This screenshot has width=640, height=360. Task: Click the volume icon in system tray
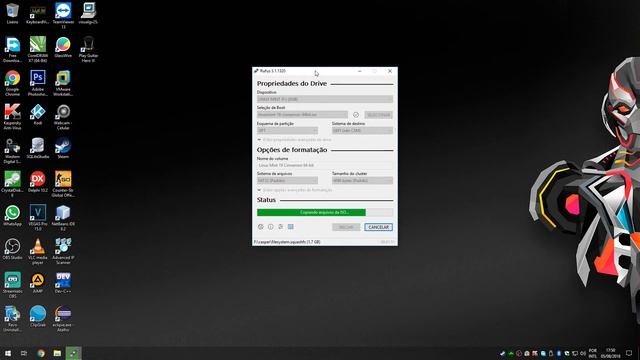pyautogui.click(x=583, y=353)
